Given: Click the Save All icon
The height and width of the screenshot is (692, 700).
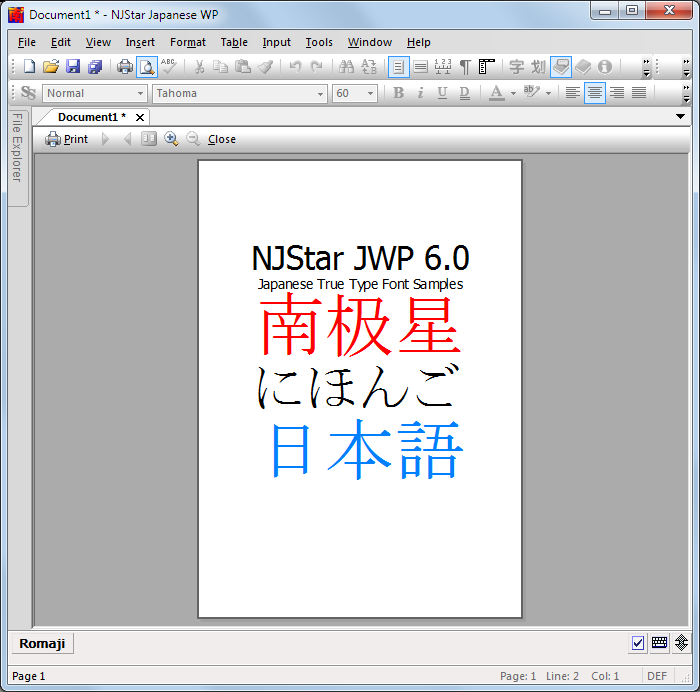Looking at the screenshot, I should pyautogui.click(x=95, y=67).
